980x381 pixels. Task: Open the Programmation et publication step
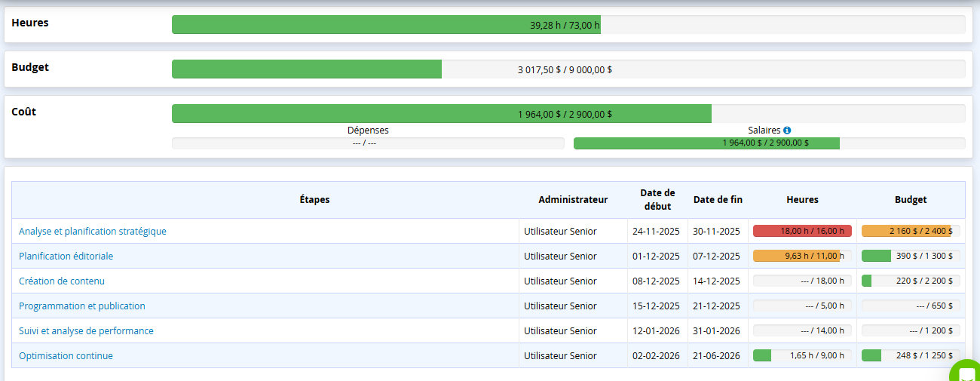pyautogui.click(x=82, y=306)
